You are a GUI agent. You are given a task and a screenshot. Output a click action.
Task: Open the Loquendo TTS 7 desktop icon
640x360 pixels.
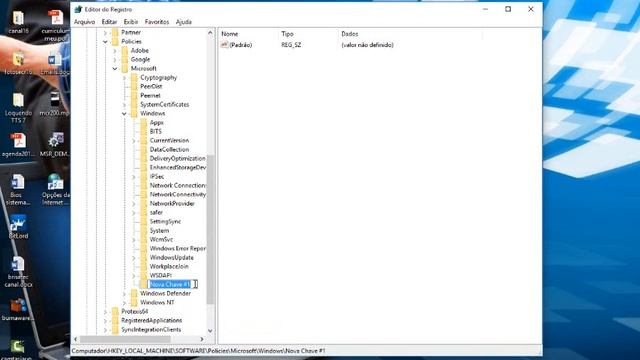click(x=18, y=108)
